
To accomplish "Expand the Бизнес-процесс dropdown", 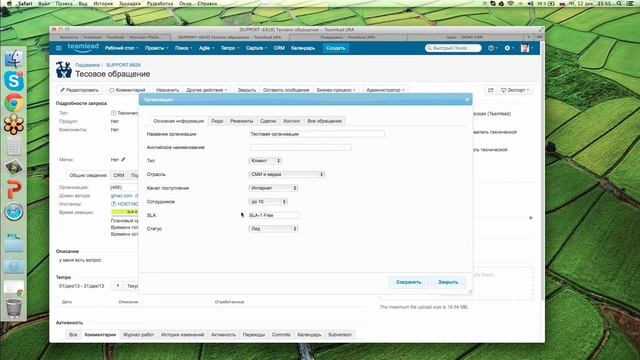I will tap(336, 90).
